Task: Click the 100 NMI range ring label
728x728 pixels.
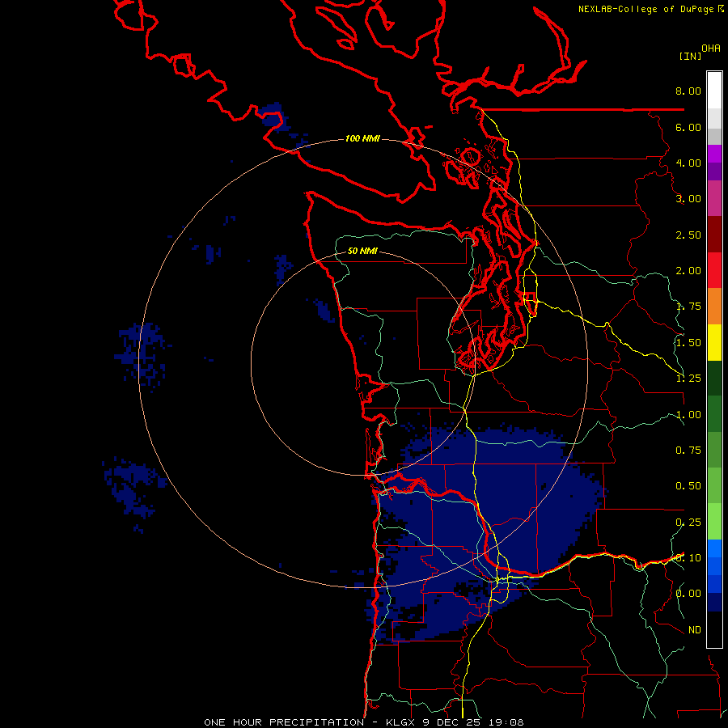Action: pos(362,138)
